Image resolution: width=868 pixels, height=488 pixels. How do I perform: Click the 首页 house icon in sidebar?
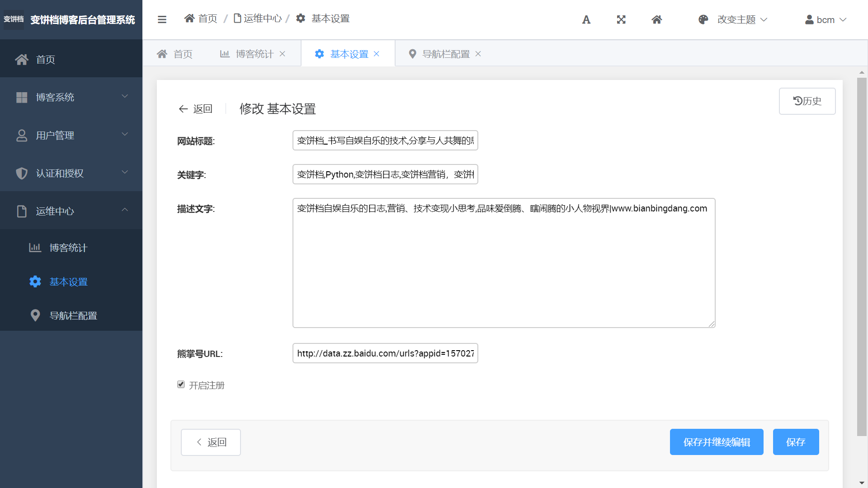(21, 59)
